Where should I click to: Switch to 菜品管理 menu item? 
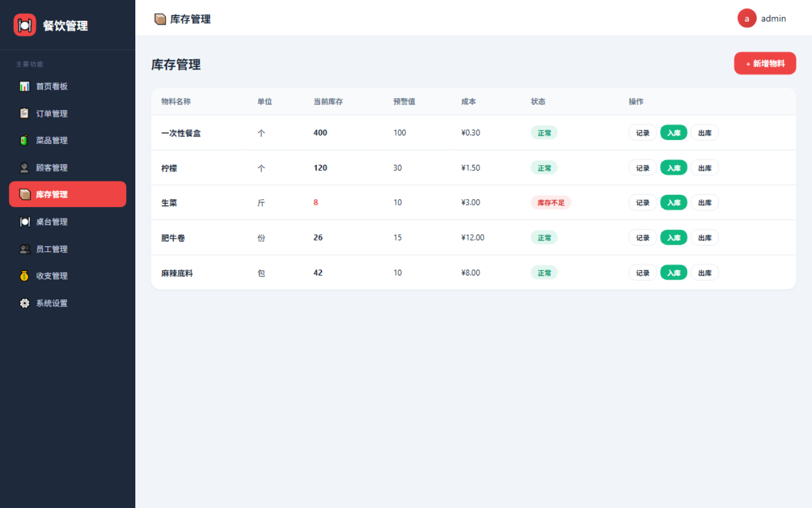(68, 141)
